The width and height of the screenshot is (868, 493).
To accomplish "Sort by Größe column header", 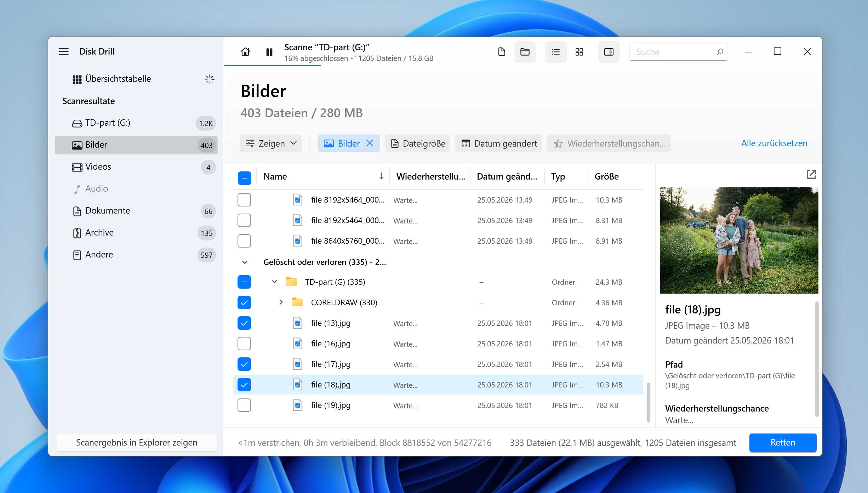I will 607,176.
